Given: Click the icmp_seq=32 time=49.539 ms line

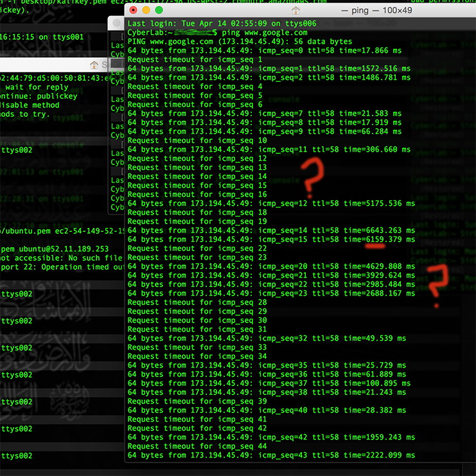Looking at the screenshot, I should tap(267, 338).
